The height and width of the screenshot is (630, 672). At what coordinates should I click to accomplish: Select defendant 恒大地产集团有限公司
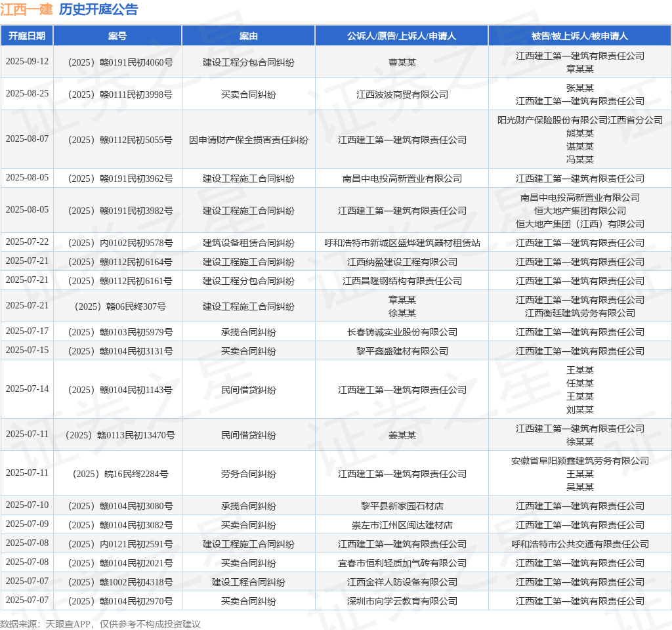click(x=580, y=211)
